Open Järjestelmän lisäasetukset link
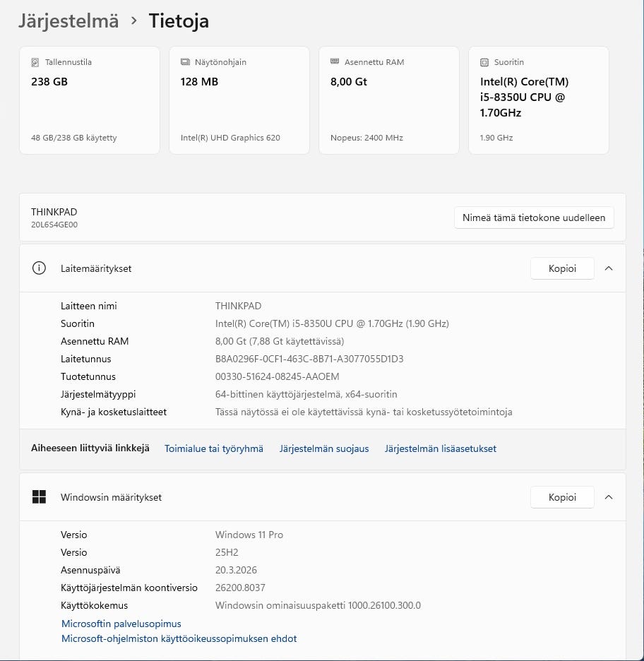Image resolution: width=644 pixels, height=661 pixels. 440,448
